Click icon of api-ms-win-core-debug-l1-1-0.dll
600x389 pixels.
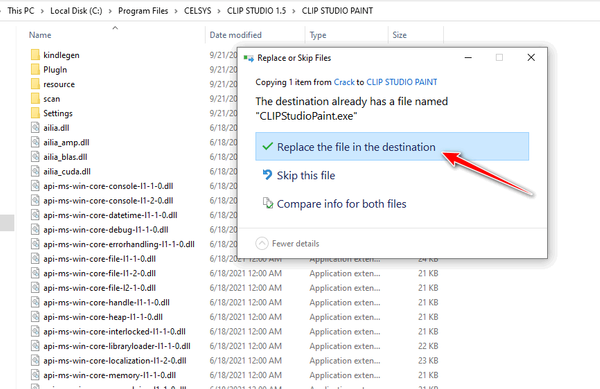point(35,229)
